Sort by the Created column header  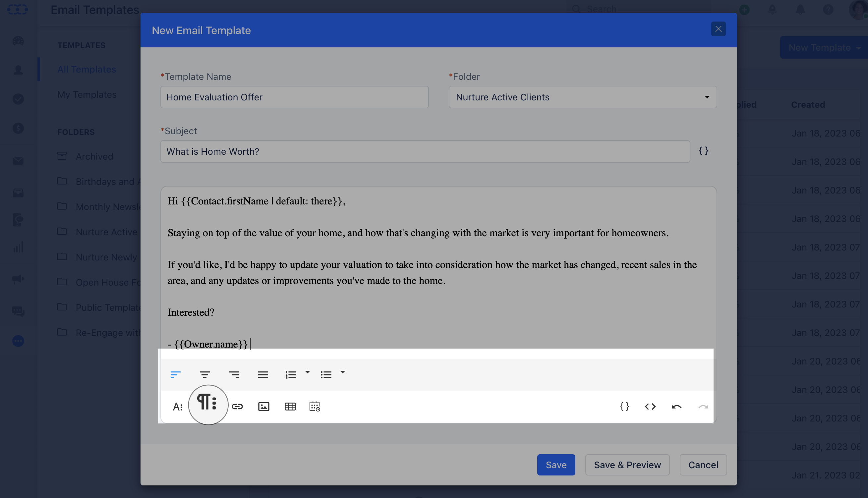808,105
